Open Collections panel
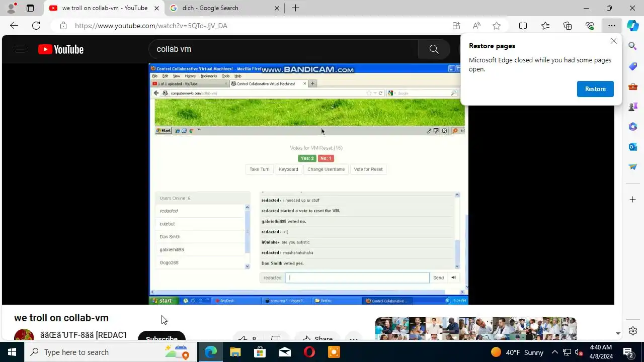Image resolution: width=644 pixels, height=362 pixels. (x=568, y=26)
